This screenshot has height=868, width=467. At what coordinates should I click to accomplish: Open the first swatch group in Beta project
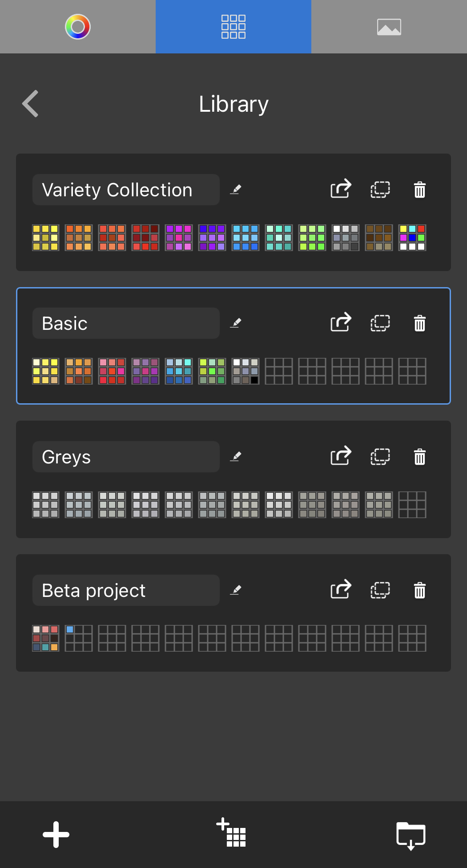pos(45,638)
